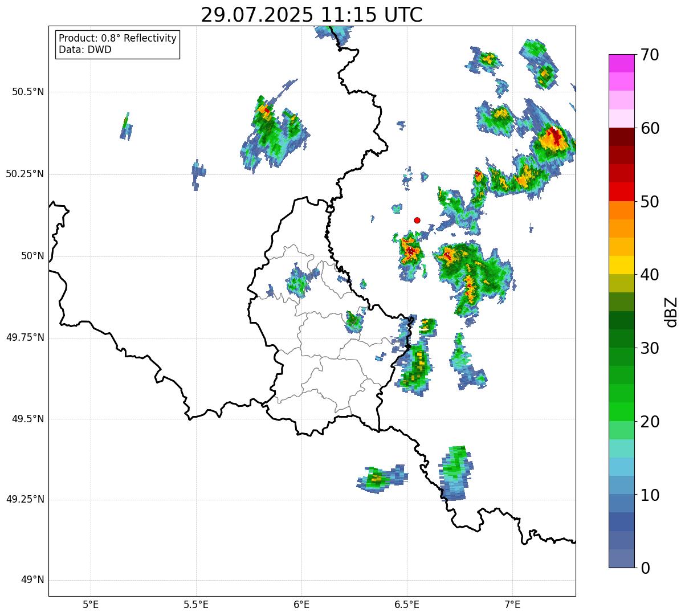Click the orange colorbar segment just below 50
This screenshot has width=685, height=616.
(621, 210)
